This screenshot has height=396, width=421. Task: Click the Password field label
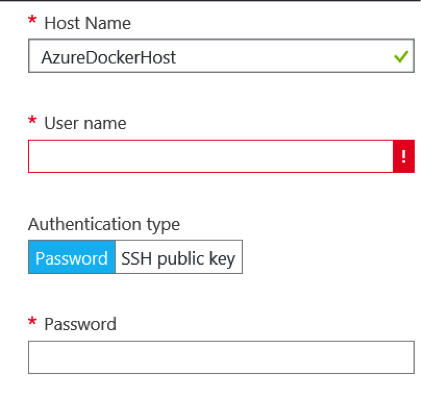tap(80, 324)
